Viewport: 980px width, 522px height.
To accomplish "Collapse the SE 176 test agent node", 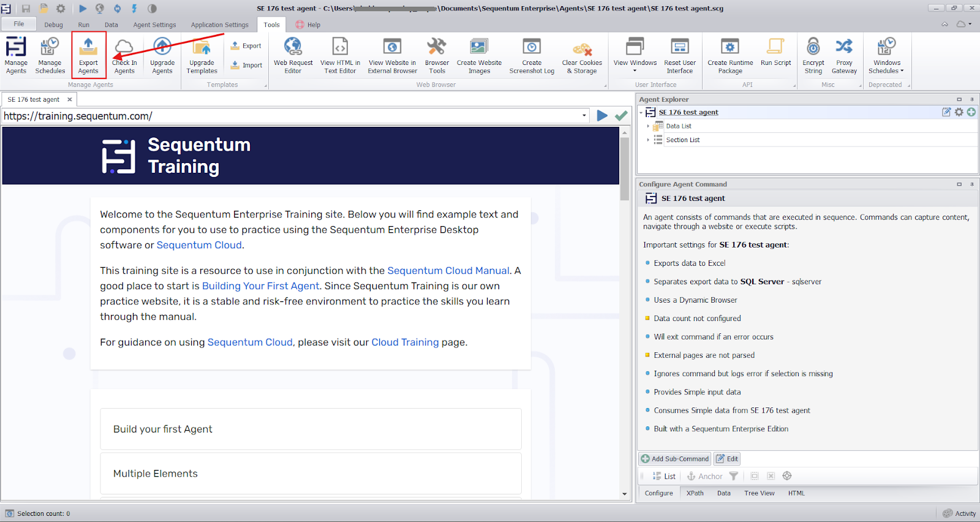I will 641,113.
